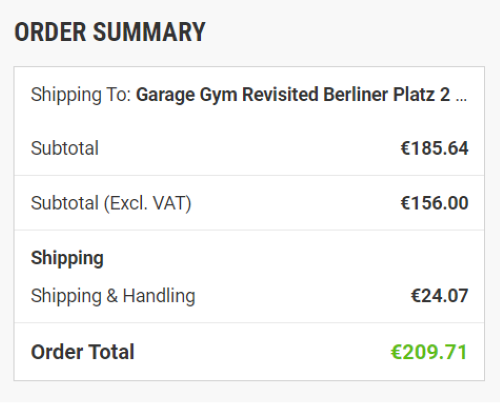Click the ORDER SUMMARY heading

[110, 32]
